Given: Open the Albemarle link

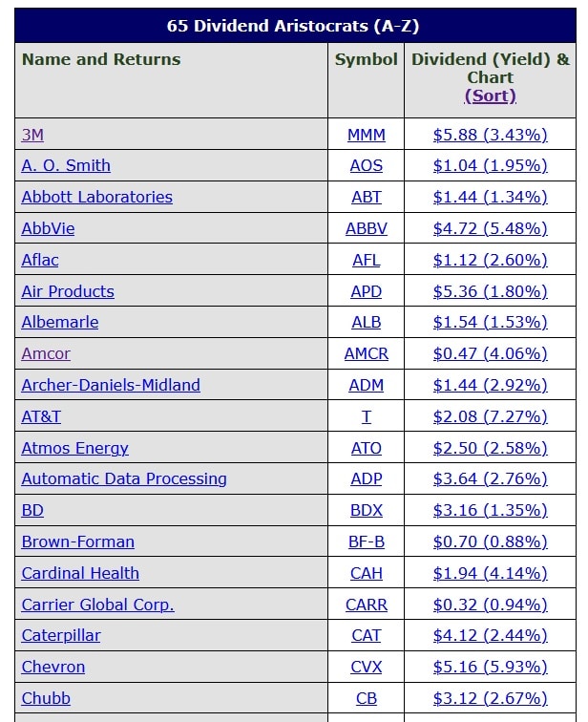Looking at the screenshot, I should (x=60, y=322).
